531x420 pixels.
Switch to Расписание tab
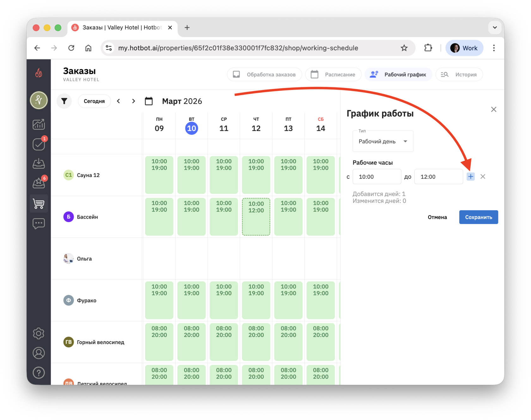(x=333, y=75)
